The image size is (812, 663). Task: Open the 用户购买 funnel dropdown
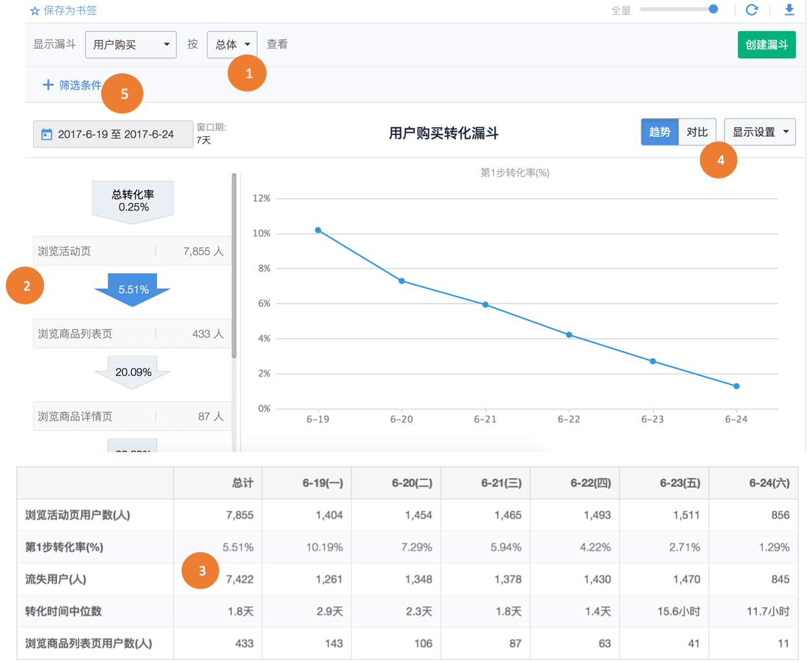tap(131, 45)
